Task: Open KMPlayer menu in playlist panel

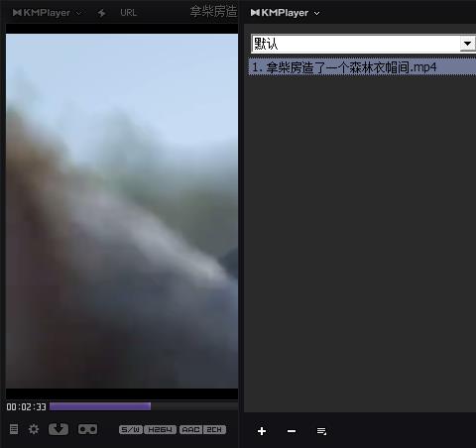Action: (x=285, y=13)
